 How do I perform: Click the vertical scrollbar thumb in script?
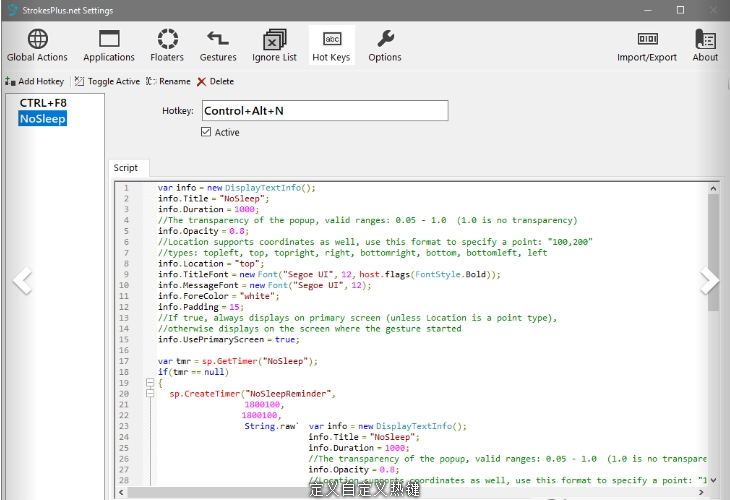click(x=713, y=253)
